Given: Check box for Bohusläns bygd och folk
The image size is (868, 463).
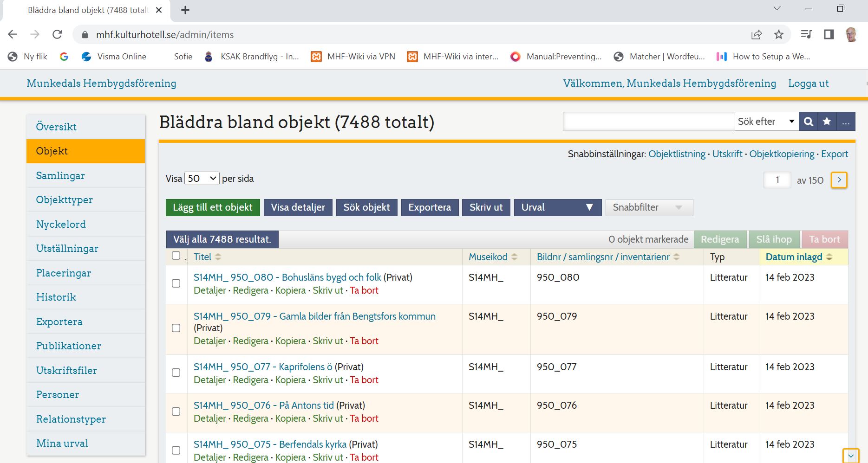Looking at the screenshot, I should click(176, 283).
